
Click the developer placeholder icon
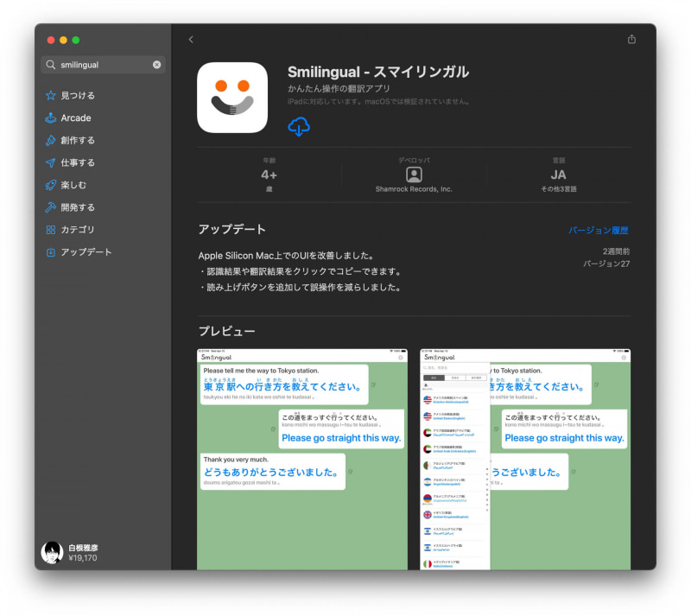click(x=414, y=175)
